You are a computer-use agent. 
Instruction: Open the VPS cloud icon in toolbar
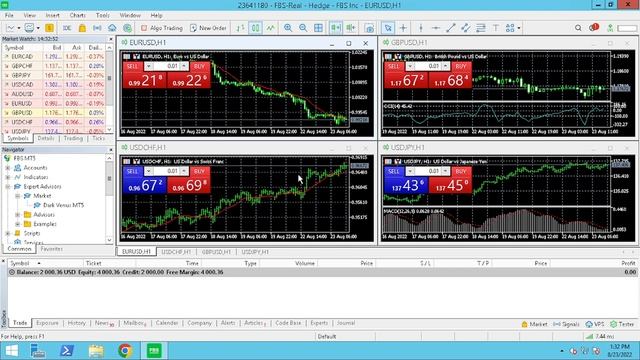(112, 28)
